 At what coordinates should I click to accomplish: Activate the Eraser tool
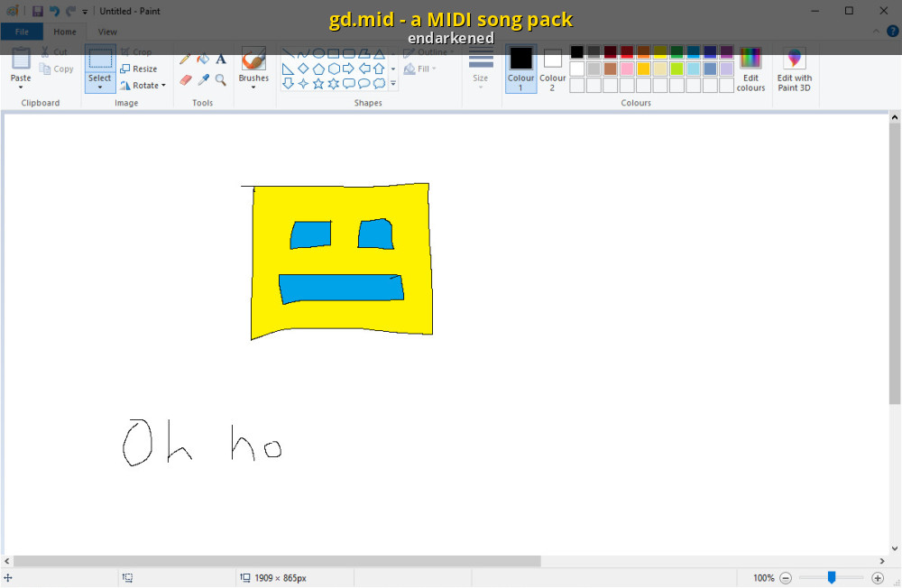tap(185, 80)
